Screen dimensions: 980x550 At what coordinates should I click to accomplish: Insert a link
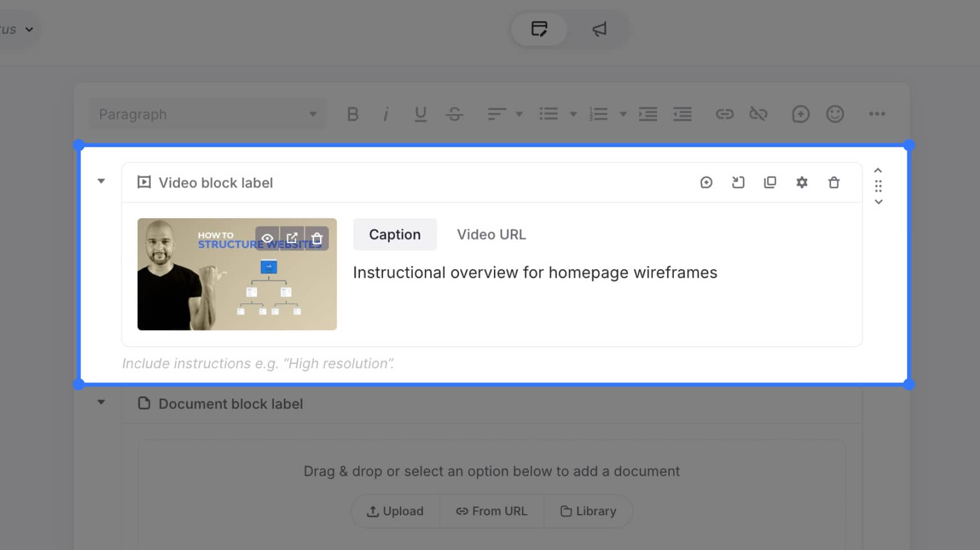pyautogui.click(x=725, y=114)
